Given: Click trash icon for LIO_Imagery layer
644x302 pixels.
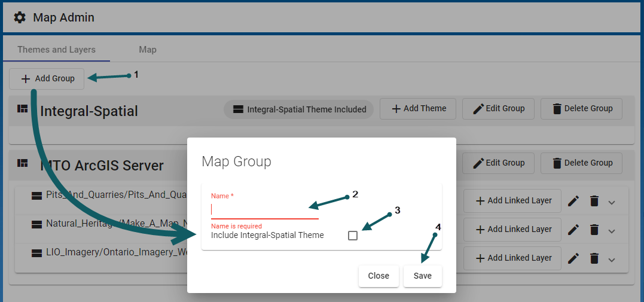Looking at the screenshot, I should point(594,258).
